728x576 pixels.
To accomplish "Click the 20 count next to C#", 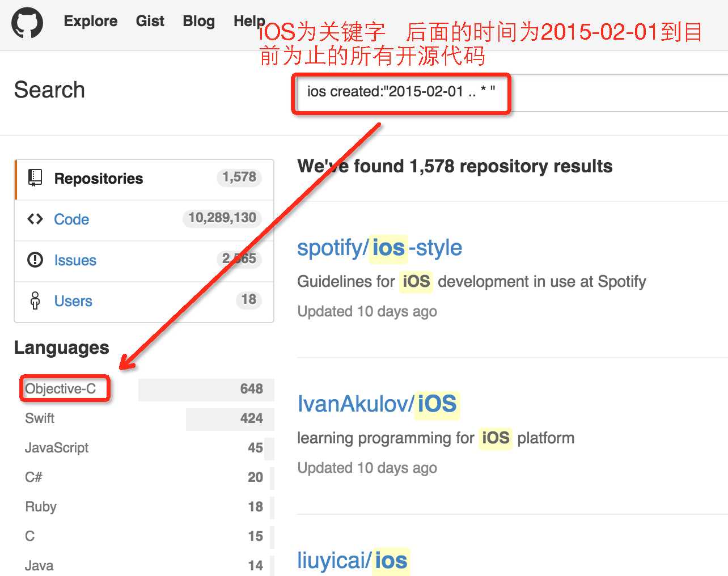I will coord(255,477).
